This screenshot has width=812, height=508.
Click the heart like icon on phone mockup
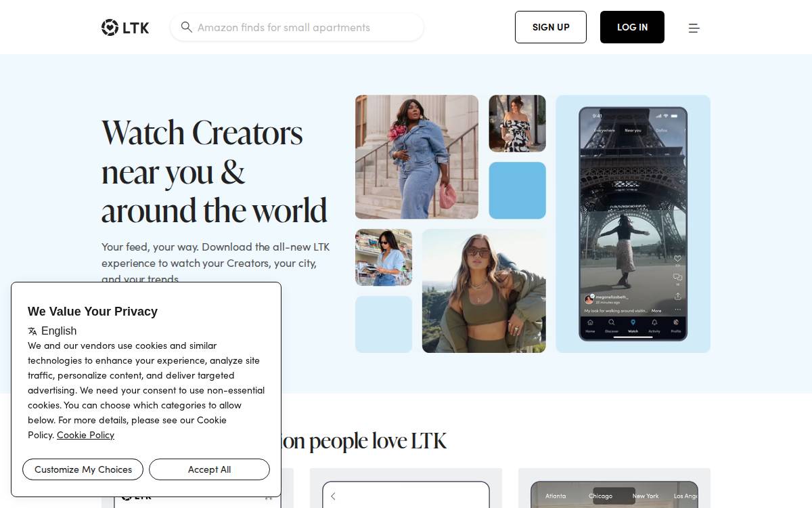677,259
